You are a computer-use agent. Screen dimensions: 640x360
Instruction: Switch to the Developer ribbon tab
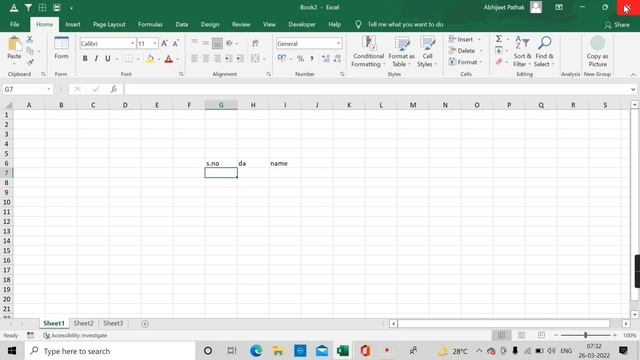click(x=302, y=24)
